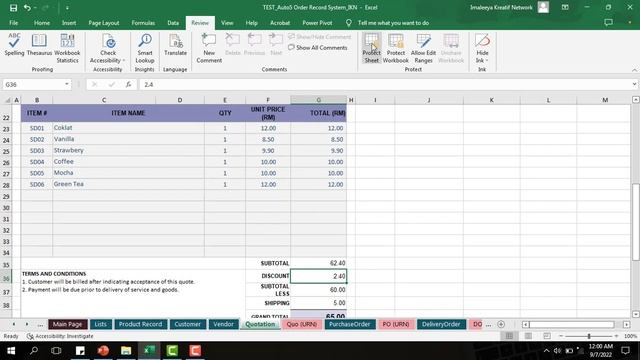Open the DeliveryOrder sheet tab
Screen dimensions: 640x360
pos(441,324)
